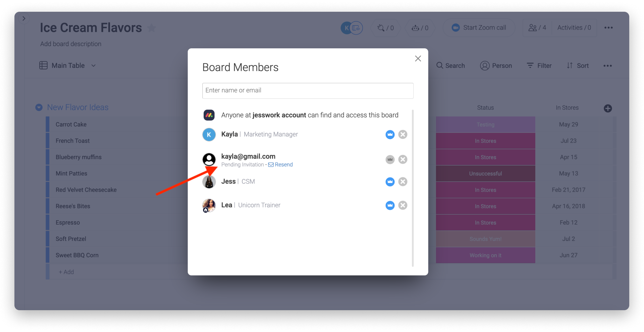
Task: Open automations robot counter / 0
Action: (x=420, y=28)
